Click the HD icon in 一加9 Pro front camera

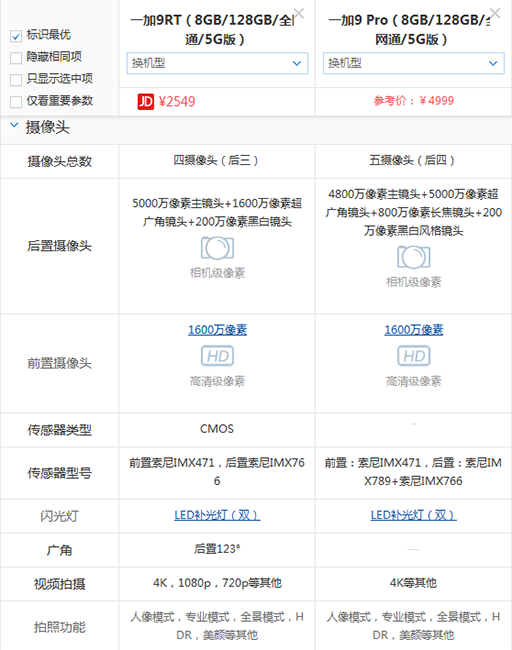click(x=413, y=356)
